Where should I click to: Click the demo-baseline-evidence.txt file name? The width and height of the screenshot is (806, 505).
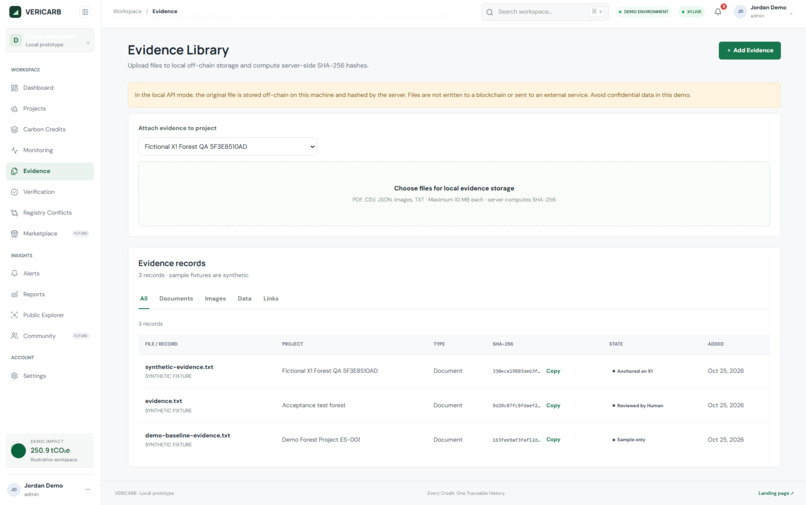tap(188, 436)
